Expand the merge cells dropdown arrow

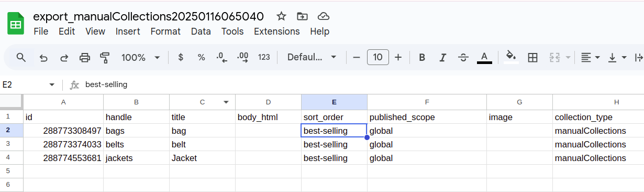[x=568, y=57]
